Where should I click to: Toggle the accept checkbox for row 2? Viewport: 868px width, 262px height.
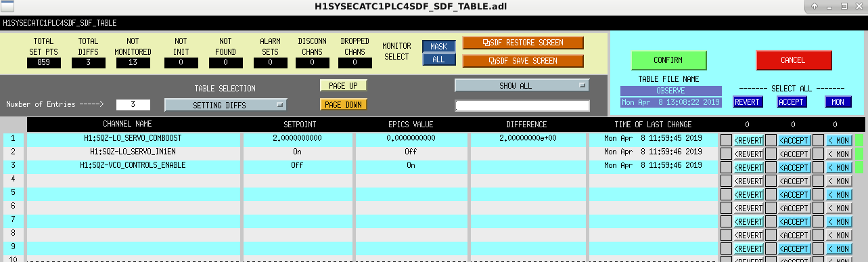click(771, 154)
